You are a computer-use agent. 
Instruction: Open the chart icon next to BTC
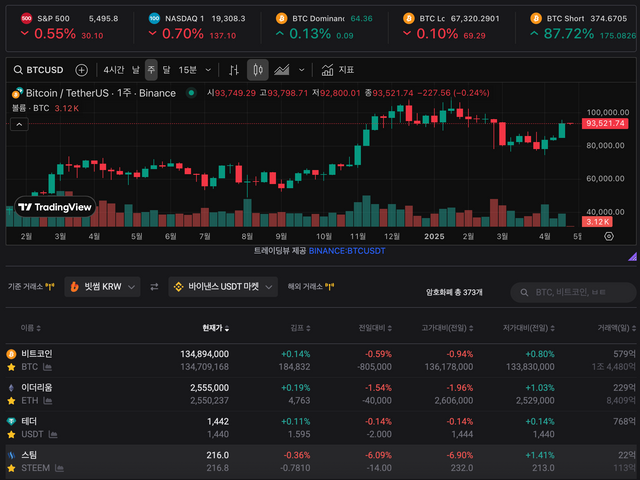pyautogui.click(x=47, y=367)
